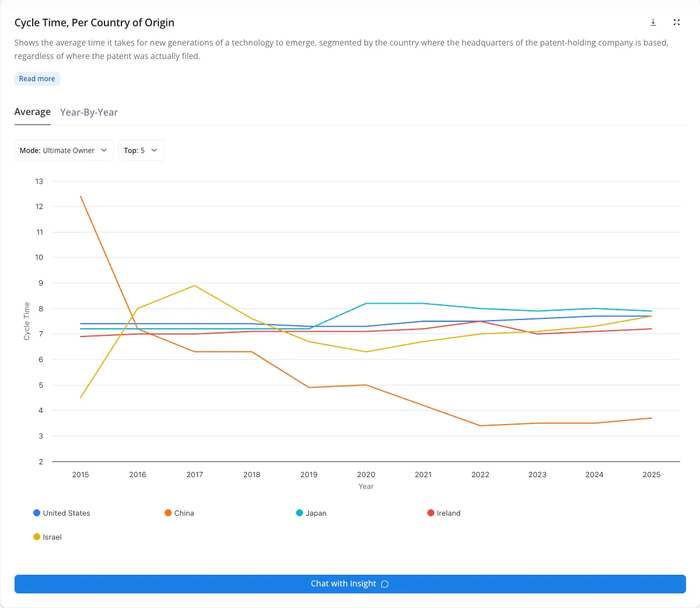Click the chat bubble icon
This screenshot has height=608, width=700.
coord(385,584)
